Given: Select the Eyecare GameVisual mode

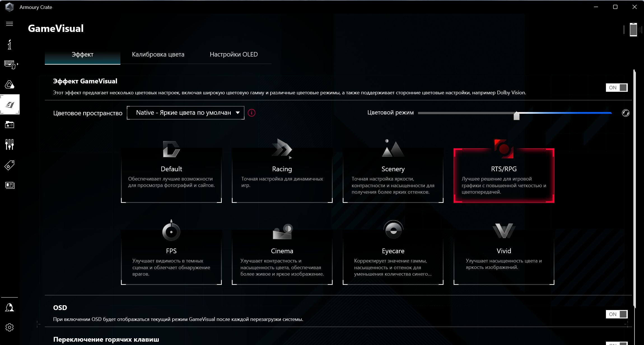Looking at the screenshot, I should tap(393, 253).
